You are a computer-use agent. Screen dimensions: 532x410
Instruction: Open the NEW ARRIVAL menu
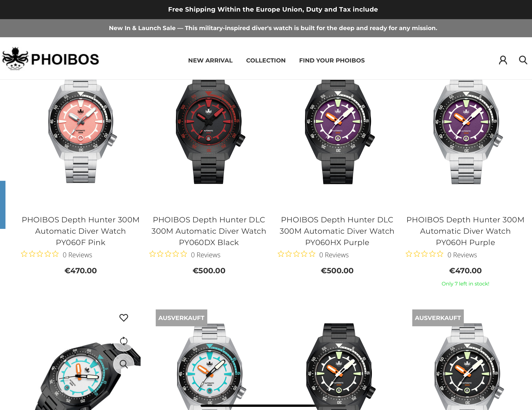[x=210, y=60]
